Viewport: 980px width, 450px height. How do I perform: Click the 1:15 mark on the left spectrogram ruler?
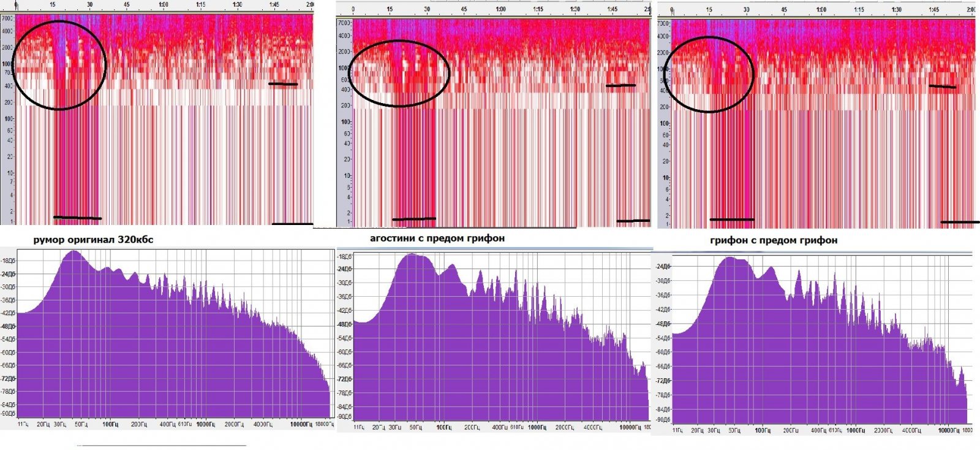click(201, 4)
